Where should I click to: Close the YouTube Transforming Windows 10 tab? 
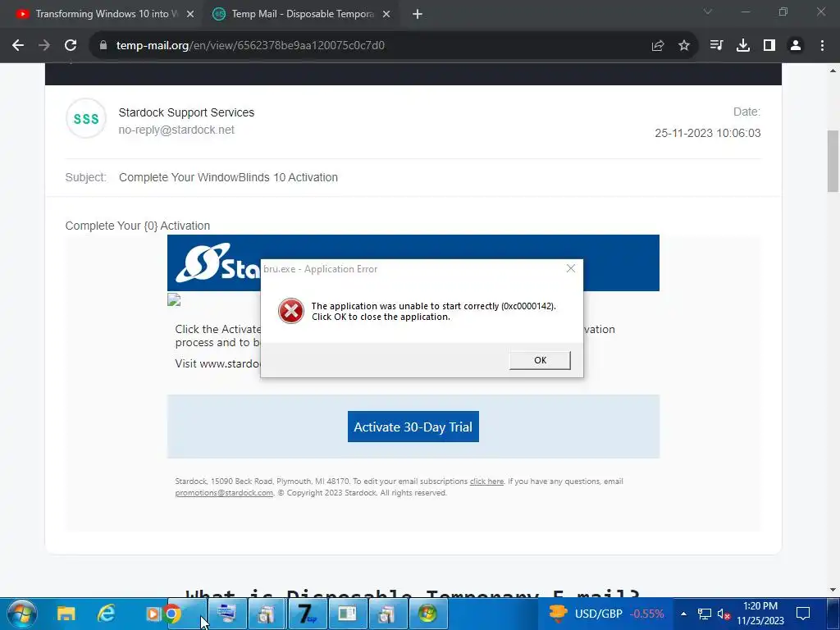(190, 15)
